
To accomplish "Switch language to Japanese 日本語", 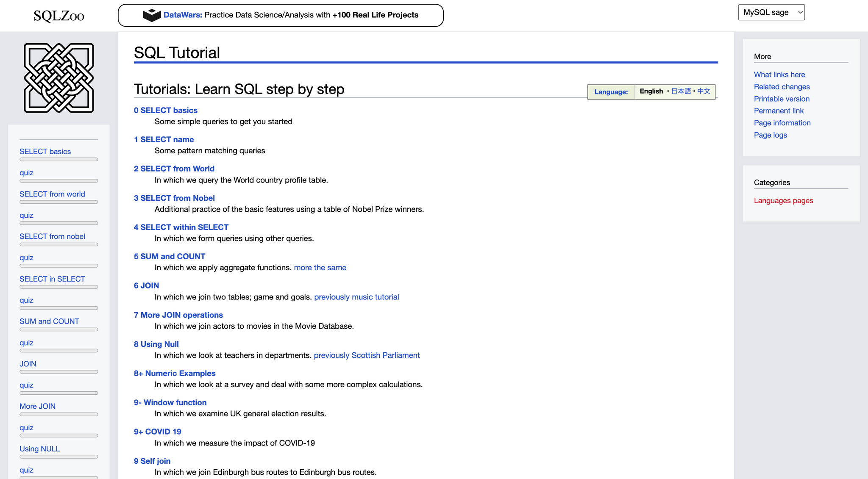I will (681, 91).
